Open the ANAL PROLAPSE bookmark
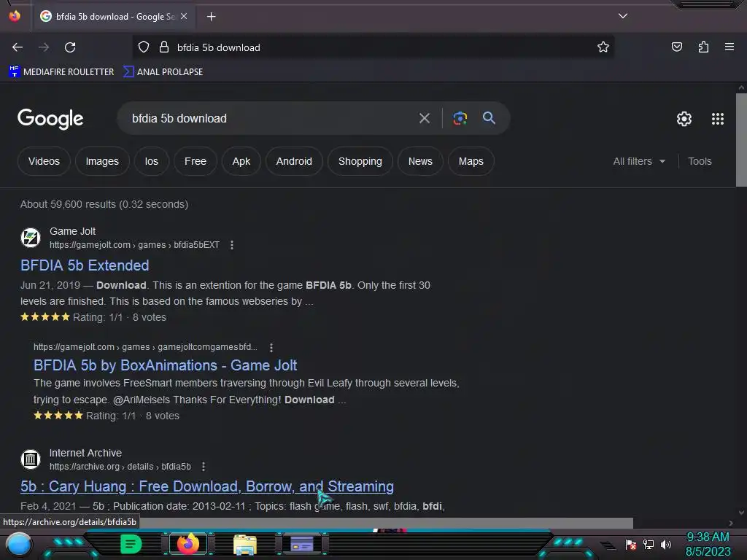 pos(163,72)
